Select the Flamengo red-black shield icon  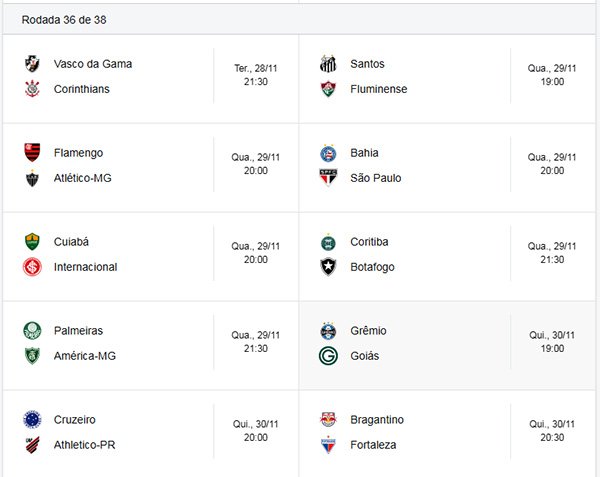[x=32, y=153]
